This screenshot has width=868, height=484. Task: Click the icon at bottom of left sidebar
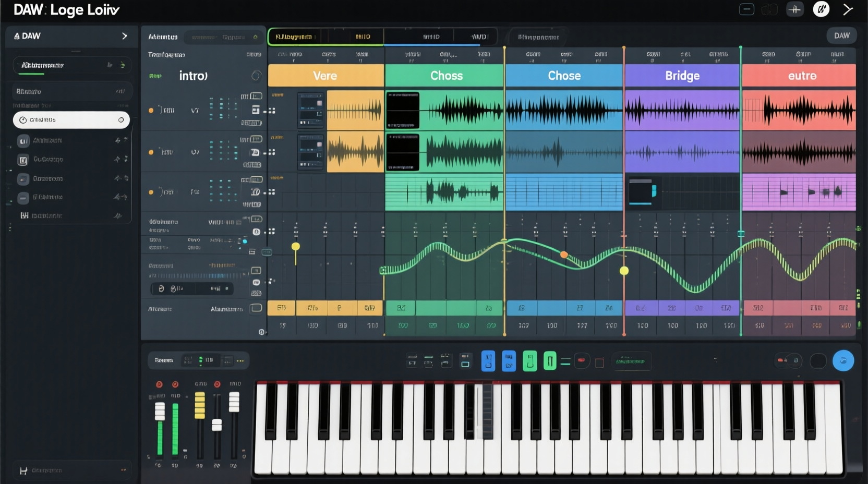(23, 470)
